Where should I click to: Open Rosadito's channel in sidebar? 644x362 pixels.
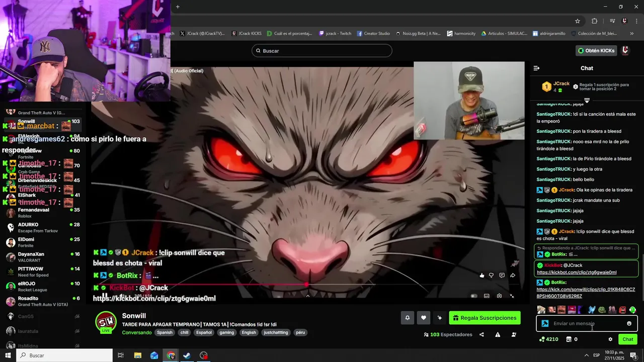coord(43,301)
